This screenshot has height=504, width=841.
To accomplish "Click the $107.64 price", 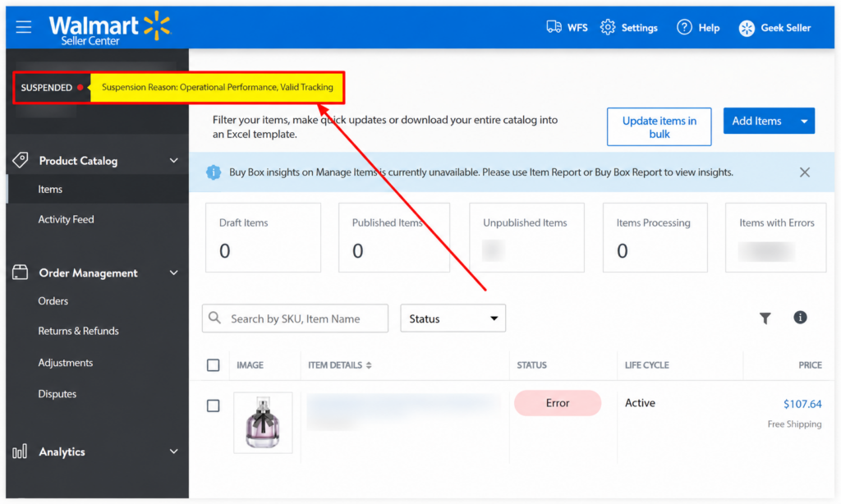I will [802, 404].
